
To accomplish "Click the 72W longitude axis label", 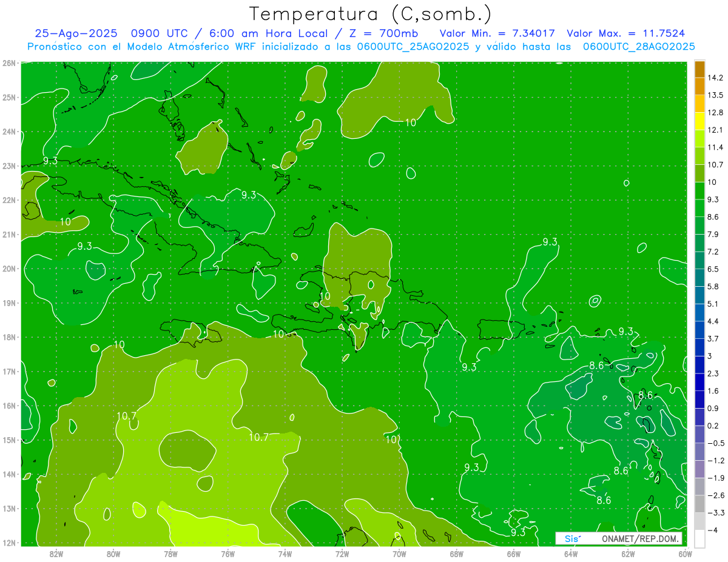I will 342,554.
